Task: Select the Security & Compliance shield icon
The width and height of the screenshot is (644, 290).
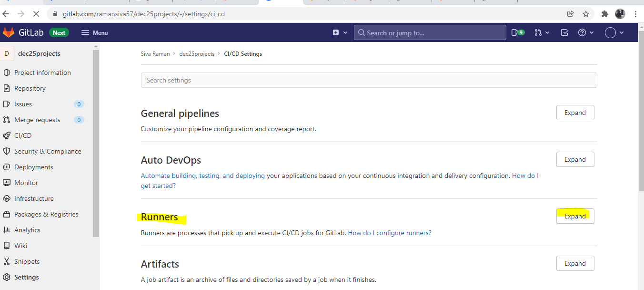Action: point(7,151)
